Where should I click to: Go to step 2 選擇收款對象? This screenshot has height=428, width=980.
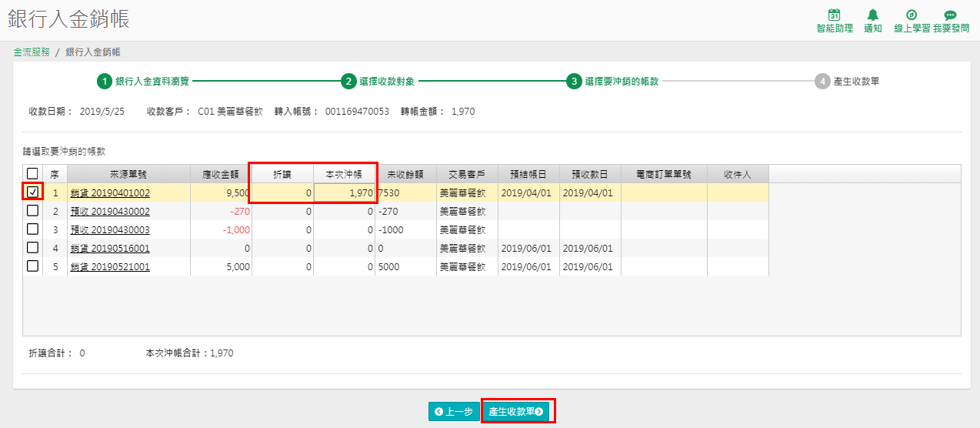click(x=378, y=82)
